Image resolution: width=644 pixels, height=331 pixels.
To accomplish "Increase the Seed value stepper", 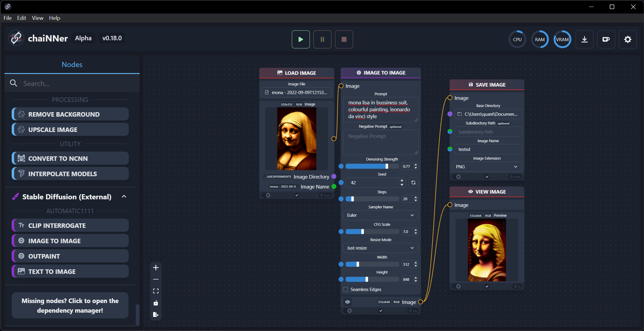I will pos(402,180).
